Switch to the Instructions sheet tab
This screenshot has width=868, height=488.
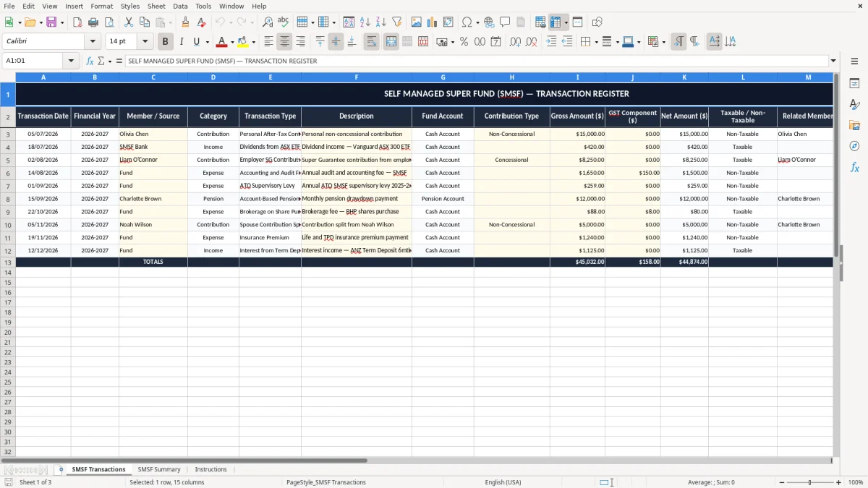210,469
